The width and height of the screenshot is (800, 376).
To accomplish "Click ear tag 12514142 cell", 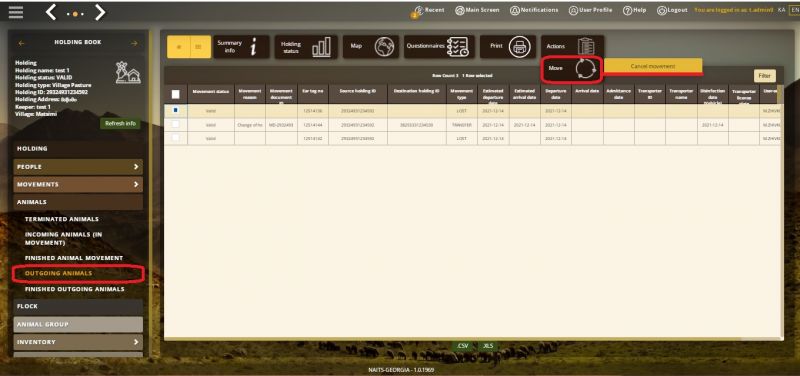I will (x=313, y=138).
